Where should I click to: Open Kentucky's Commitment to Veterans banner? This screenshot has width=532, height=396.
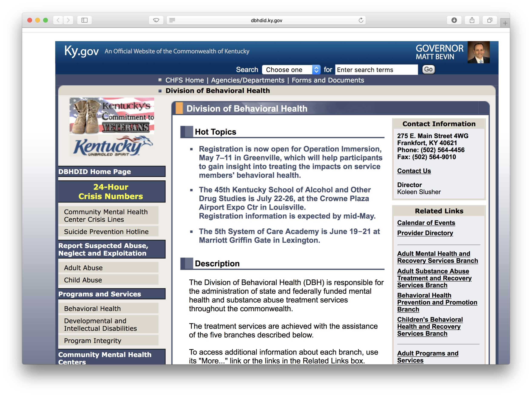coord(112,115)
